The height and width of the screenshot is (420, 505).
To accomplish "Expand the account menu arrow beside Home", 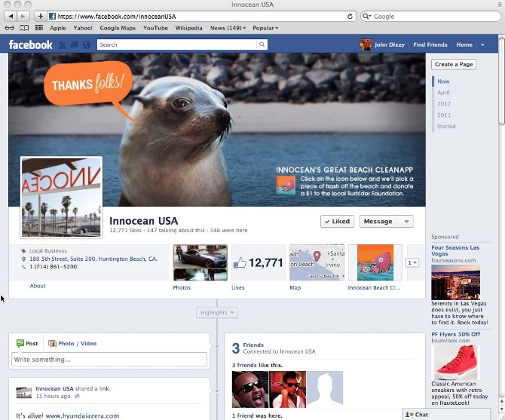I will pyautogui.click(x=482, y=45).
